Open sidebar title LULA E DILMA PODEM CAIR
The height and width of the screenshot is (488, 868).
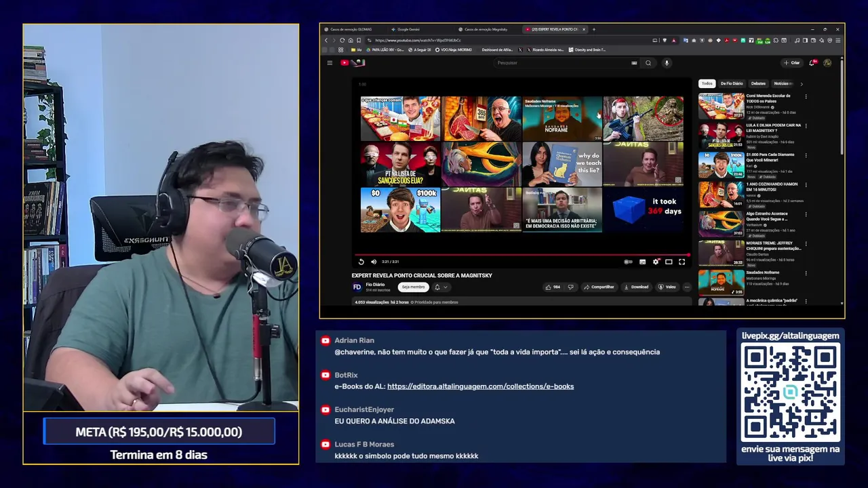773,128
